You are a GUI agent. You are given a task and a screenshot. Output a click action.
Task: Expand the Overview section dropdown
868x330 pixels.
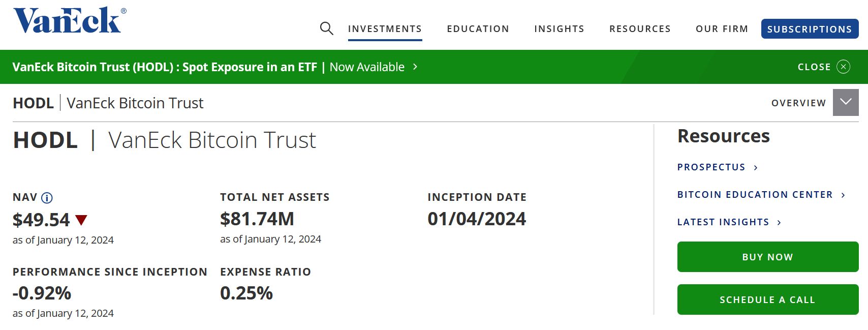(846, 102)
